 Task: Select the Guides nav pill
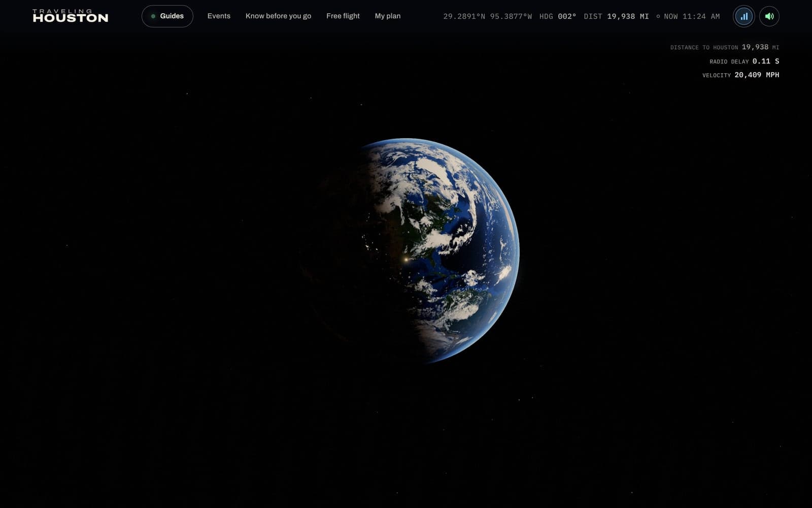[x=167, y=16]
